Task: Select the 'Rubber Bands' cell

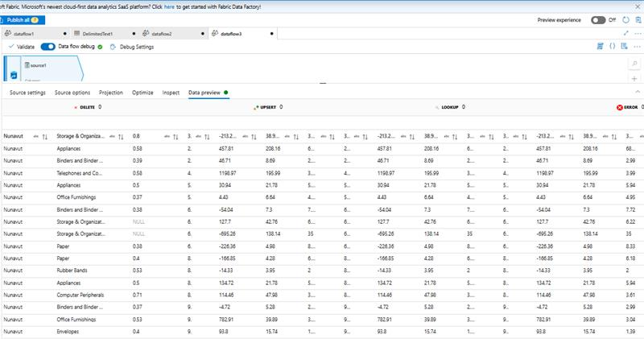Action: (x=72, y=271)
